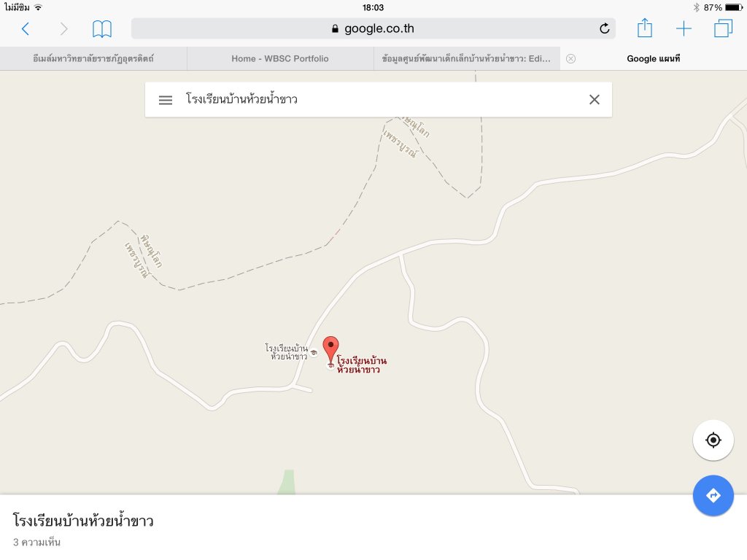This screenshot has width=747, height=560.
Task: Reload the page using refresh icon
Action: (x=604, y=28)
